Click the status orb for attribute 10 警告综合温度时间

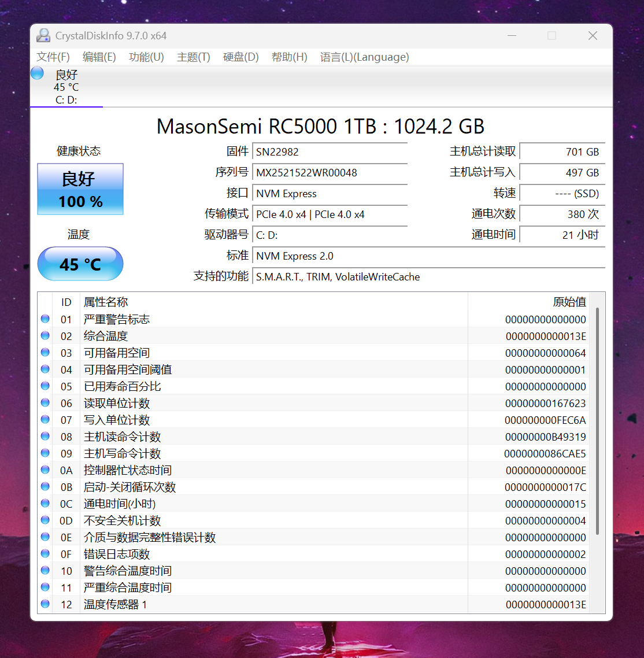point(45,571)
